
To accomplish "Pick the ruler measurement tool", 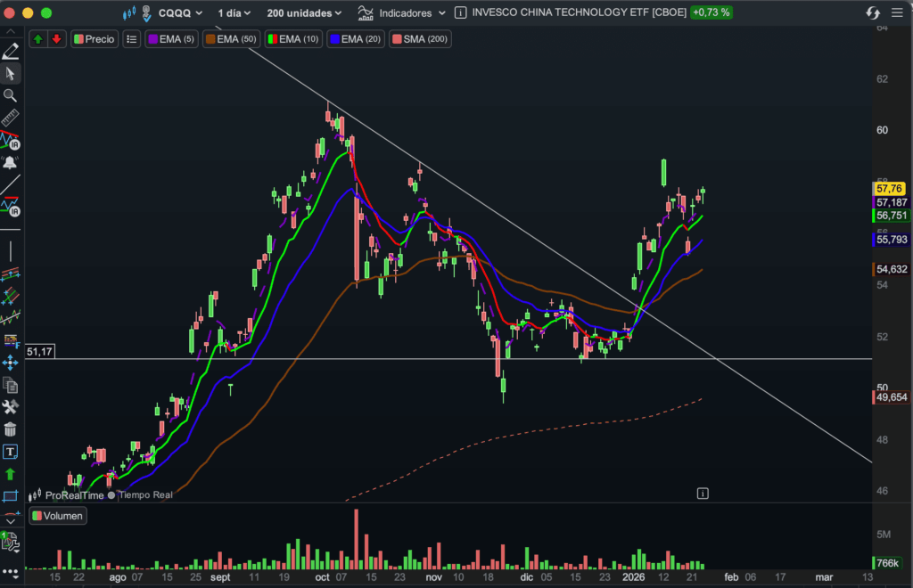I will pos(10,118).
